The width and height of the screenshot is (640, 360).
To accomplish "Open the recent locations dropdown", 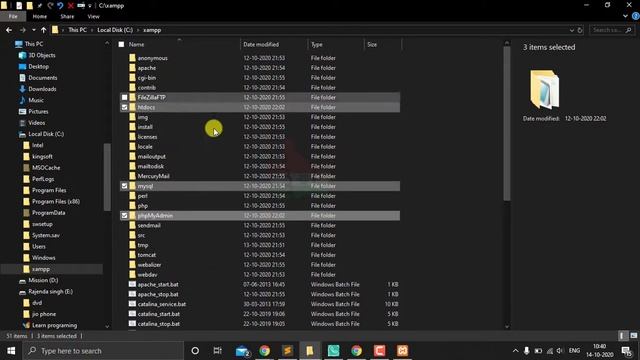I will click(x=33, y=30).
